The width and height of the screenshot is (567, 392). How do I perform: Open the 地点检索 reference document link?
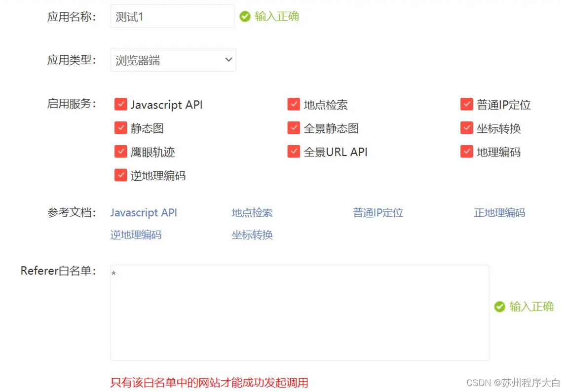252,213
